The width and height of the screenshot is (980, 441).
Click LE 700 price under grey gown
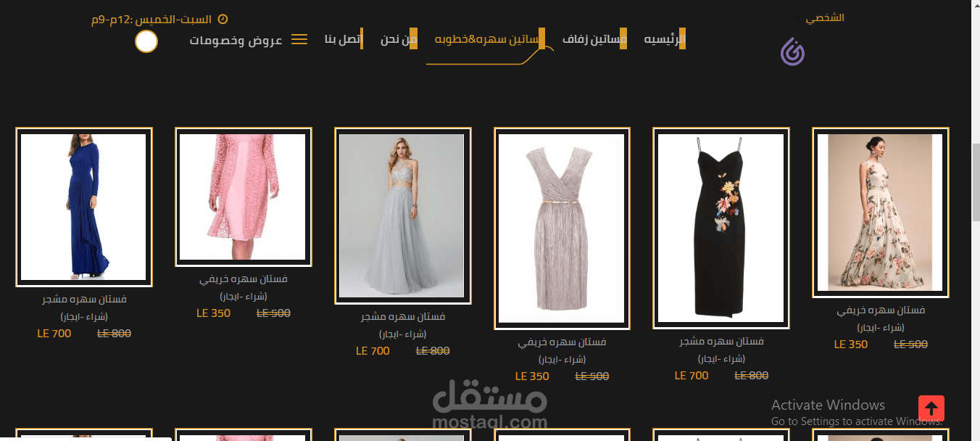(x=373, y=351)
